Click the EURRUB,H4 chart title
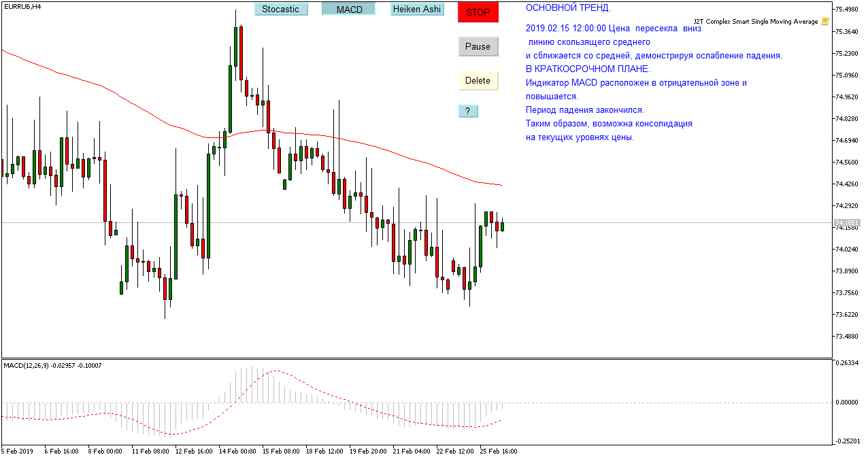 (21, 6)
